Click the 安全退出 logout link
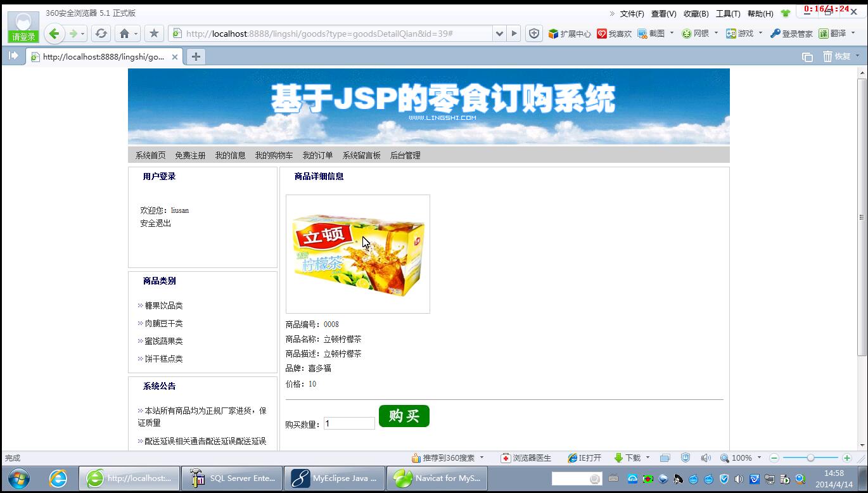Viewport: 868px width, 493px height. point(156,223)
